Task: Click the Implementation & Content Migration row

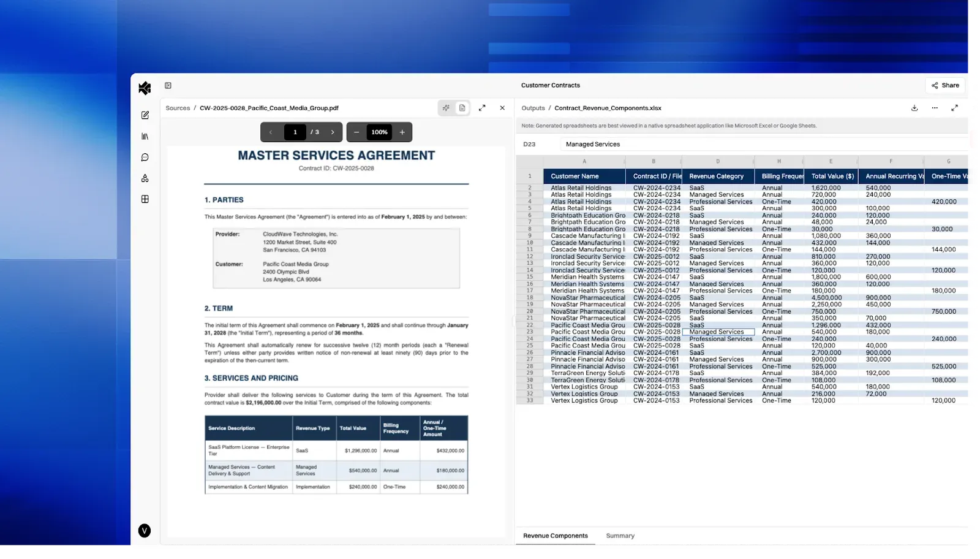Action: [336, 487]
